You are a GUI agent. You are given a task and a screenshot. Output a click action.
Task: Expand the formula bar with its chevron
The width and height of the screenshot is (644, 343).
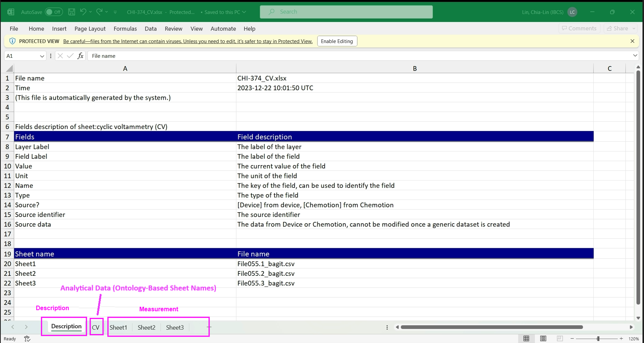635,56
